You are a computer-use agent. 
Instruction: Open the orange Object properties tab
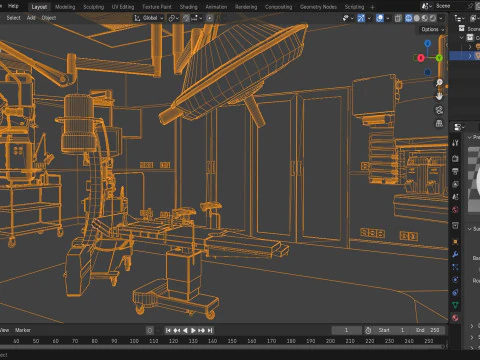pyautogui.click(x=455, y=242)
